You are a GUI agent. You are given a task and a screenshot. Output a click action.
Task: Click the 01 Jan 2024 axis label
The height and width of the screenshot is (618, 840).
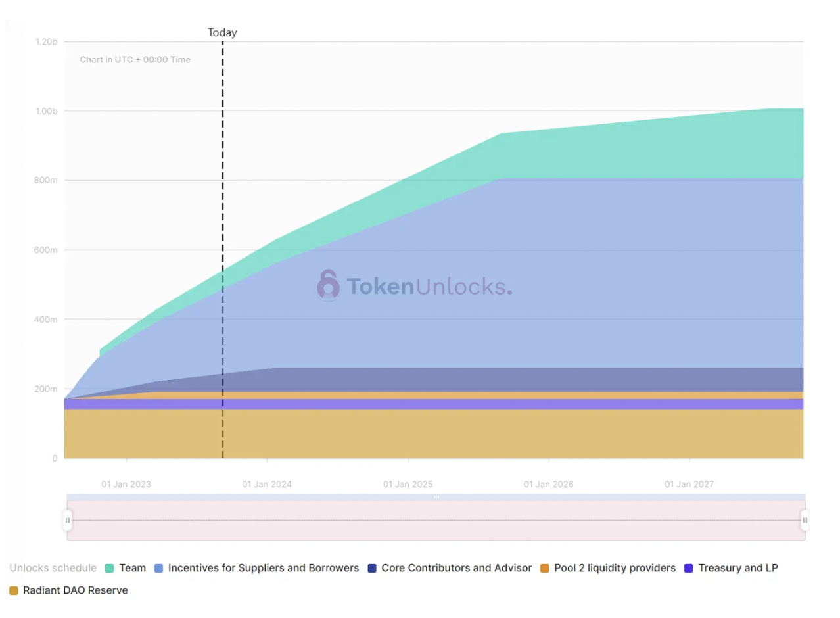click(267, 485)
